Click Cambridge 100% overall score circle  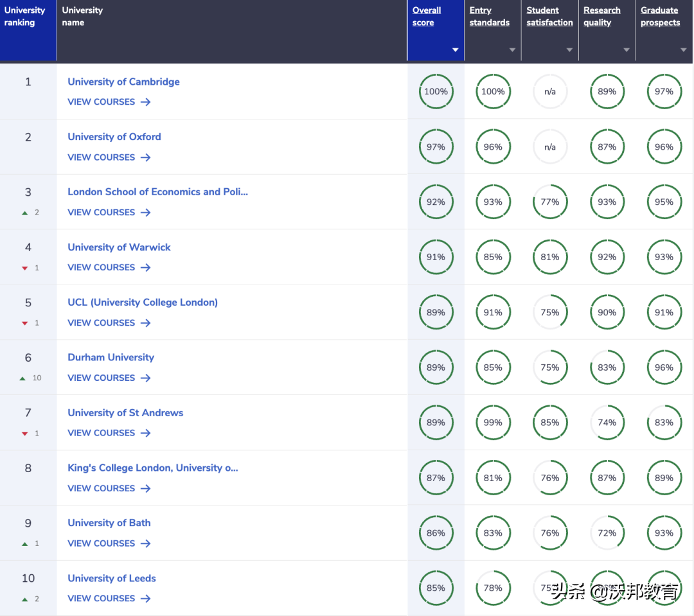436,92
